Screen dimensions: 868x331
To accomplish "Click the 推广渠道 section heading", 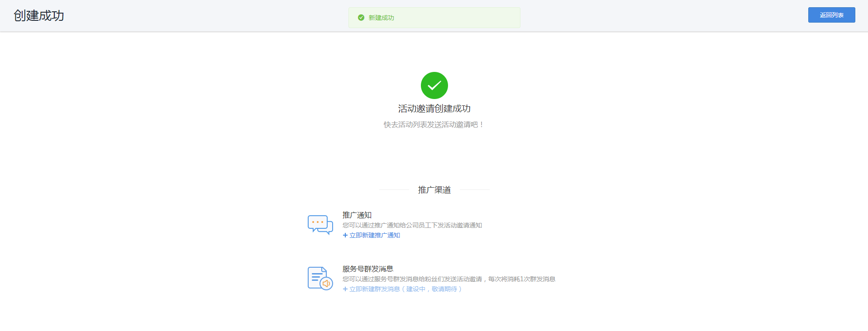I will point(434,190).
